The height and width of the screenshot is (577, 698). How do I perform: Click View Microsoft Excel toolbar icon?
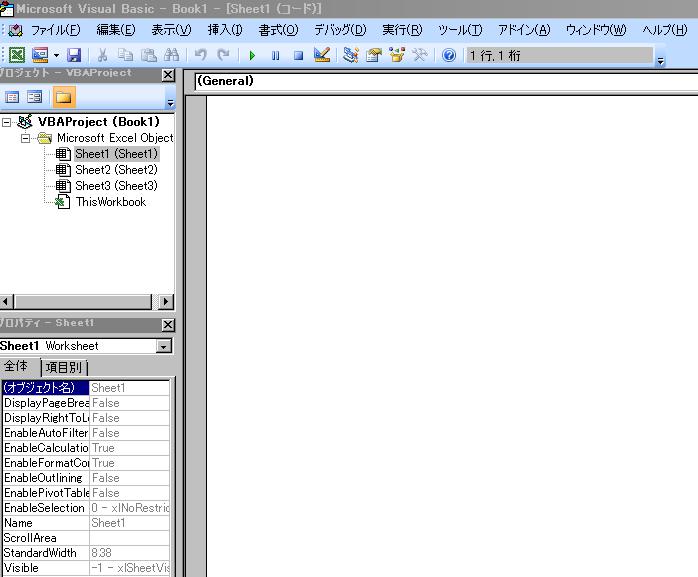tap(17, 55)
